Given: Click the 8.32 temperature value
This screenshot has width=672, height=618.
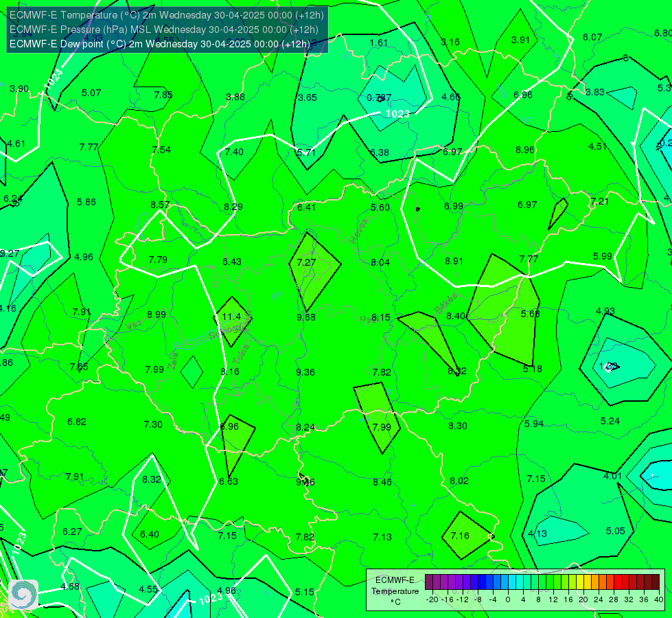Looking at the screenshot, I should pyautogui.click(x=152, y=479).
